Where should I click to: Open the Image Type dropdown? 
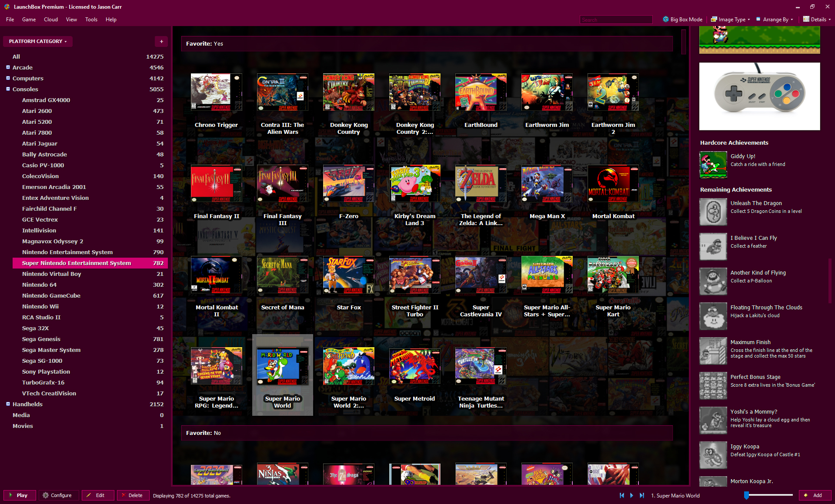tap(730, 20)
